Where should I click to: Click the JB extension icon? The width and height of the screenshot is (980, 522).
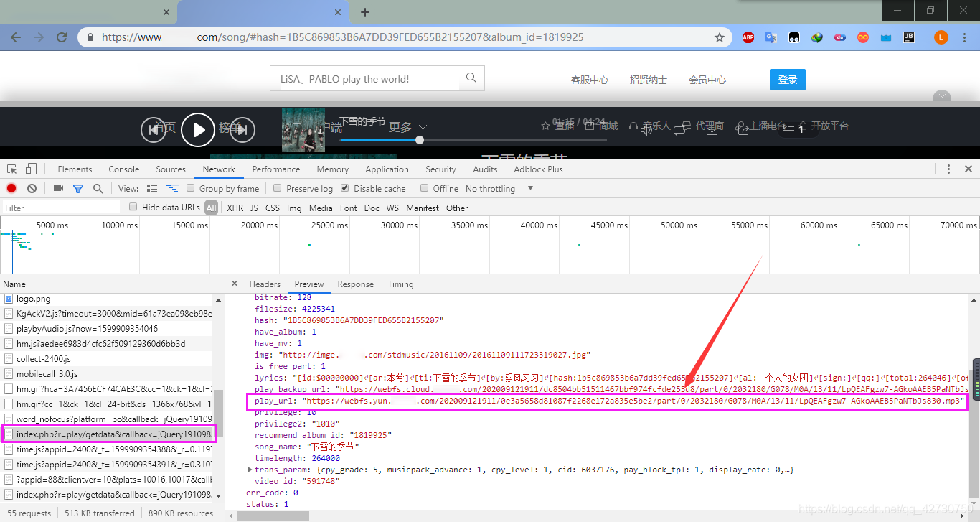coord(909,37)
